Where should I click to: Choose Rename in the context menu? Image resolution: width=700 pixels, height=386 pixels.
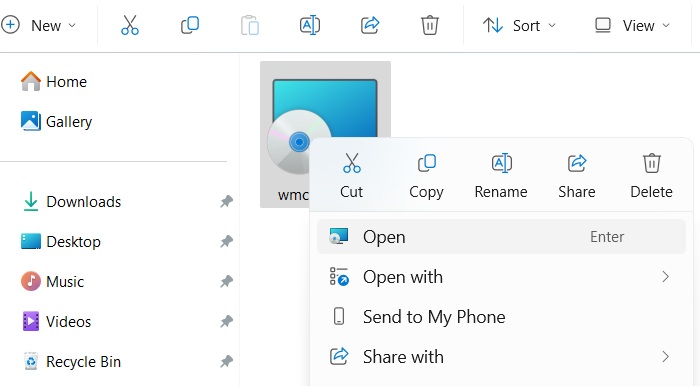click(501, 175)
